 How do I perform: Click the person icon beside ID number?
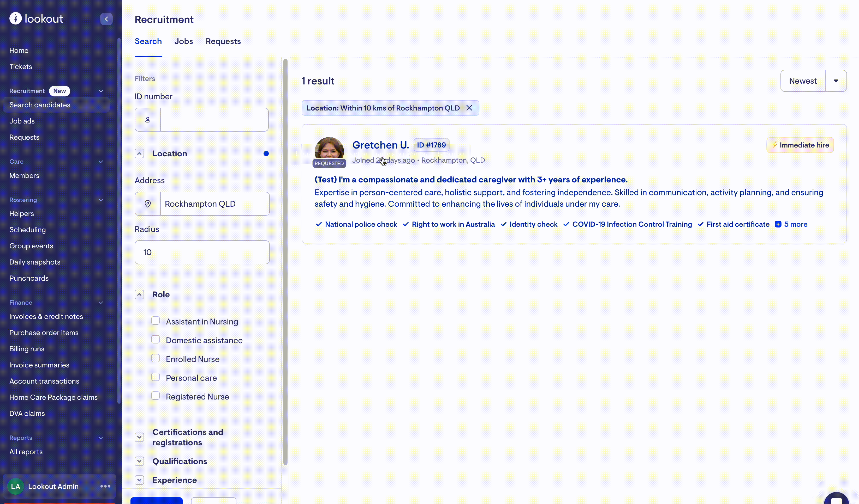[x=148, y=120]
